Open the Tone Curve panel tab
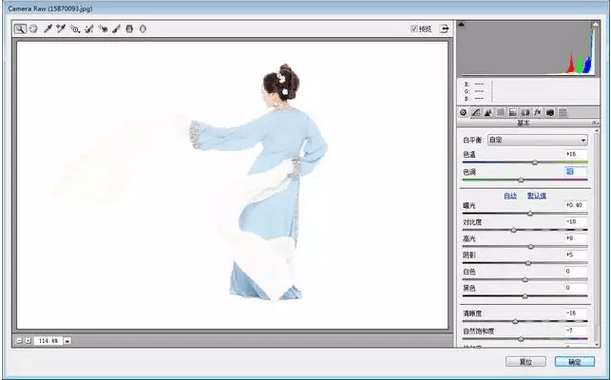 tap(476, 113)
